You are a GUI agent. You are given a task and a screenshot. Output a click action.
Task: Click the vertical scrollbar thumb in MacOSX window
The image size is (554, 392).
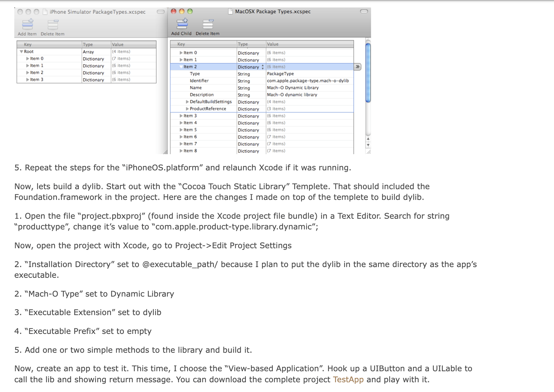click(x=368, y=73)
